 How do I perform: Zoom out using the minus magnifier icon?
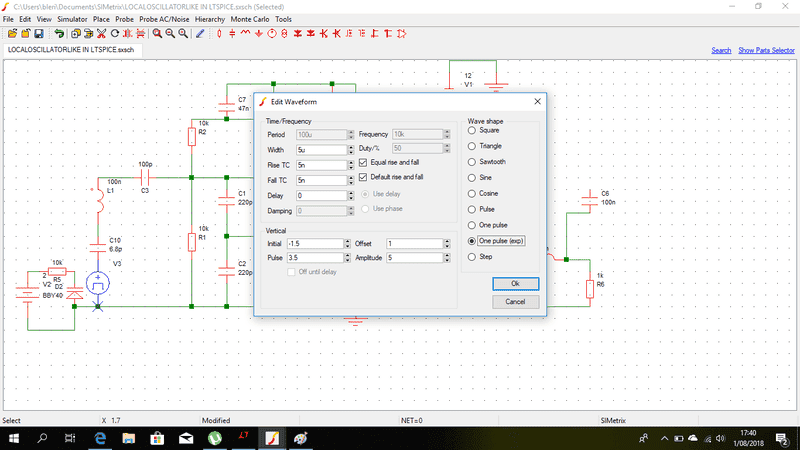[x=170, y=34]
